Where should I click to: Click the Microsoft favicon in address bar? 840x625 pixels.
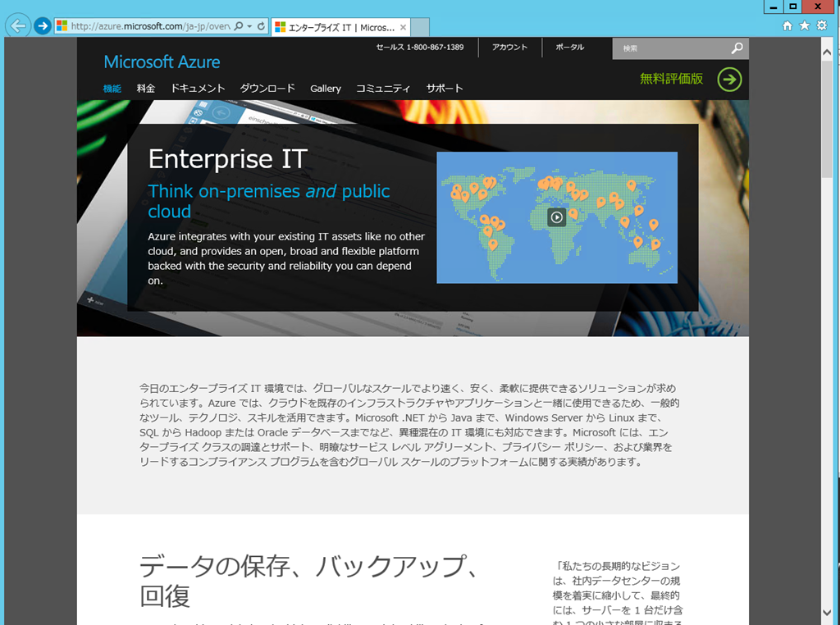(x=62, y=25)
